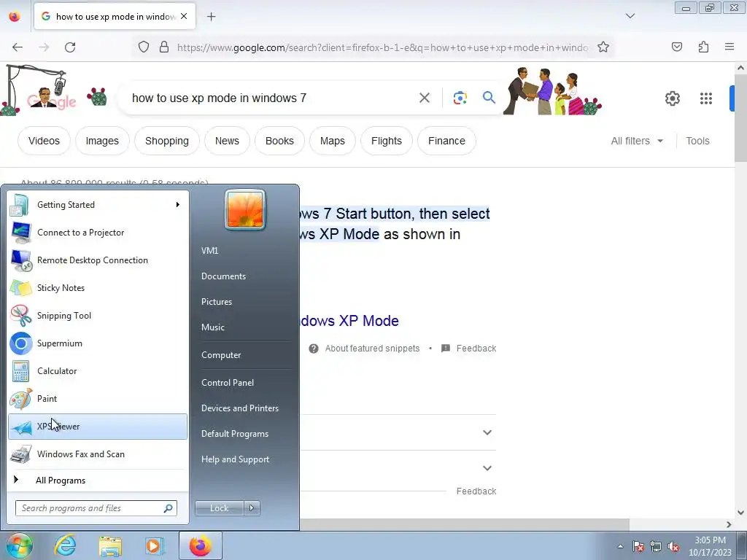Image resolution: width=747 pixels, height=560 pixels.
Task: Open Control Panel
Action: [x=228, y=383]
